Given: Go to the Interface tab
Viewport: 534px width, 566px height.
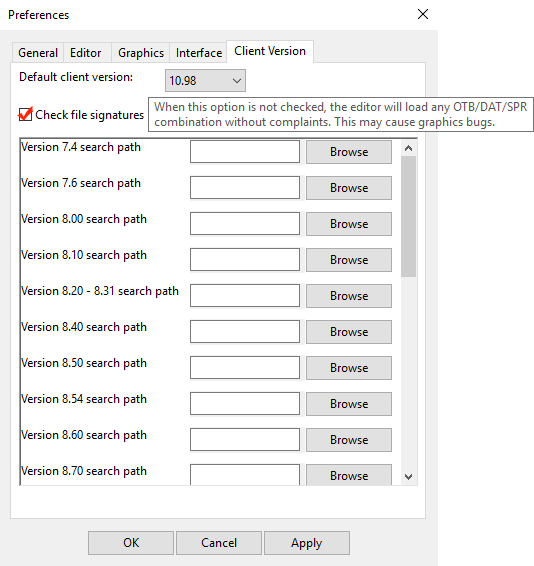Looking at the screenshot, I should 199,53.
